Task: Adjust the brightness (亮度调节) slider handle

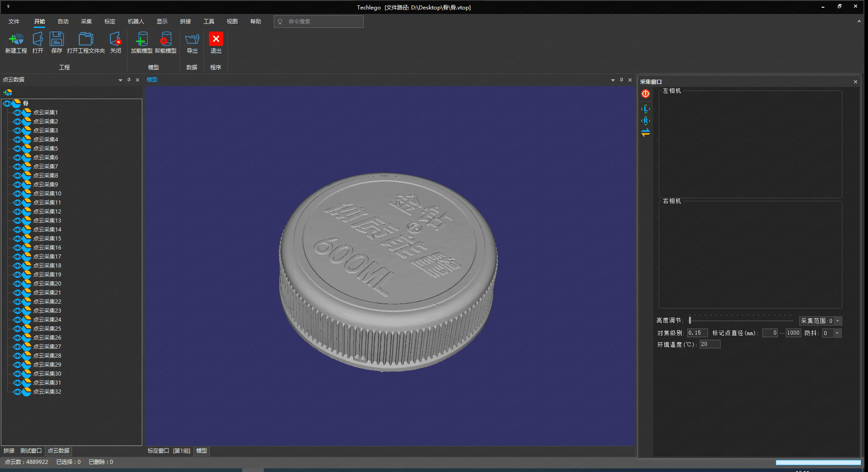Action: 690,321
